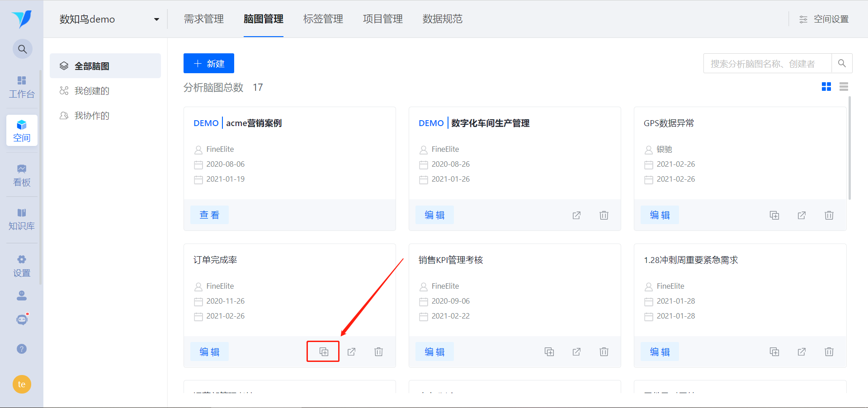The height and width of the screenshot is (408, 868).
Task: Click the date 2020-08-06 on acme card
Action: (x=226, y=164)
